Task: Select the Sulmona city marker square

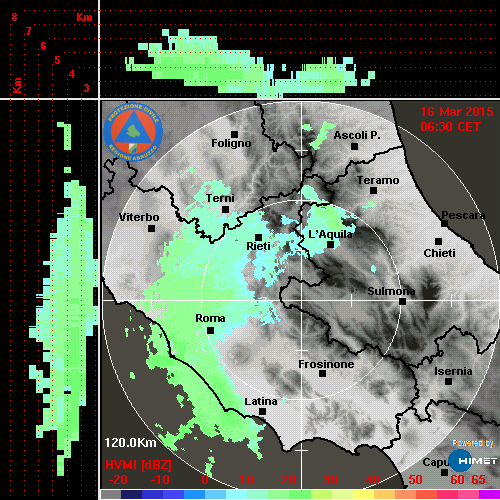Action: (x=402, y=302)
